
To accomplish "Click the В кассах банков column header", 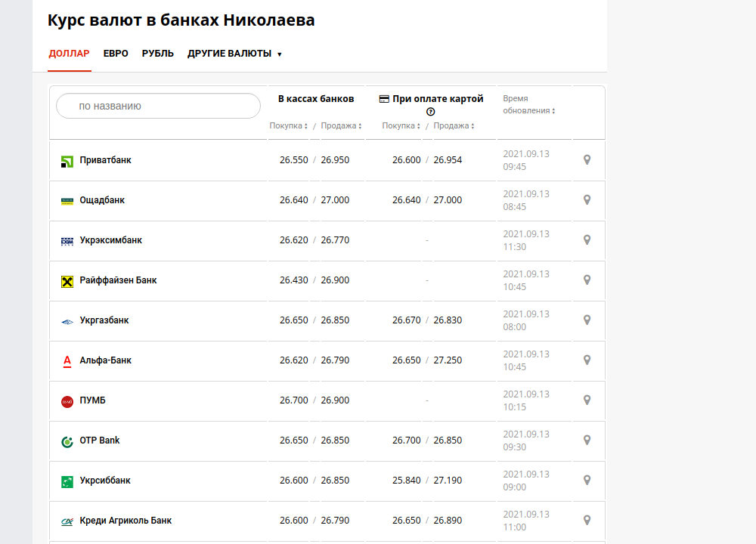I will (x=316, y=99).
